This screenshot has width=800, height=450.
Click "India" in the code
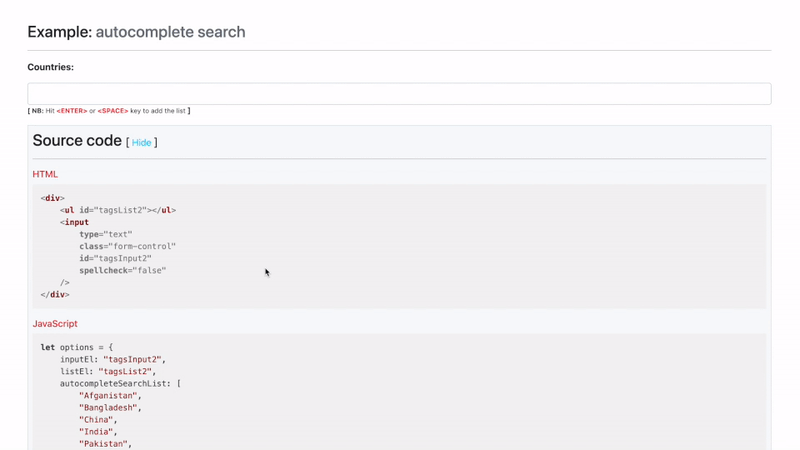point(96,432)
